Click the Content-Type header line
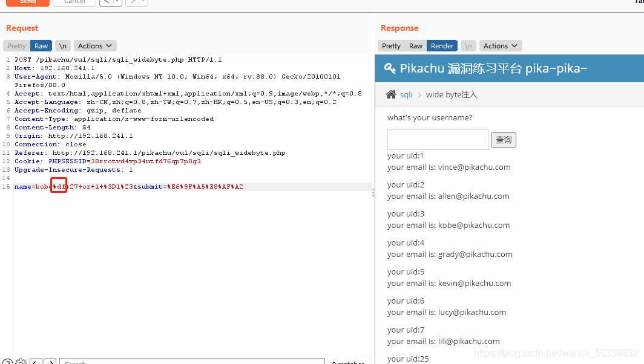Image resolution: width=644 pixels, height=364 pixels. (x=114, y=119)
